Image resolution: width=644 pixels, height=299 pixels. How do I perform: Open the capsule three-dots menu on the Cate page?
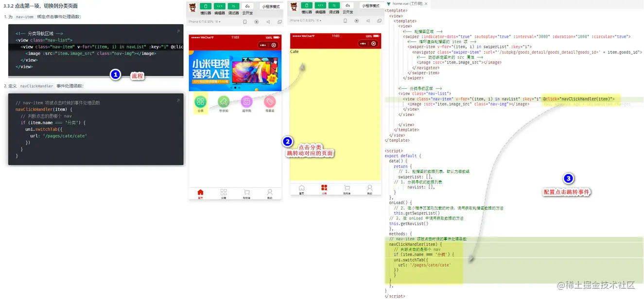(364, 44)
